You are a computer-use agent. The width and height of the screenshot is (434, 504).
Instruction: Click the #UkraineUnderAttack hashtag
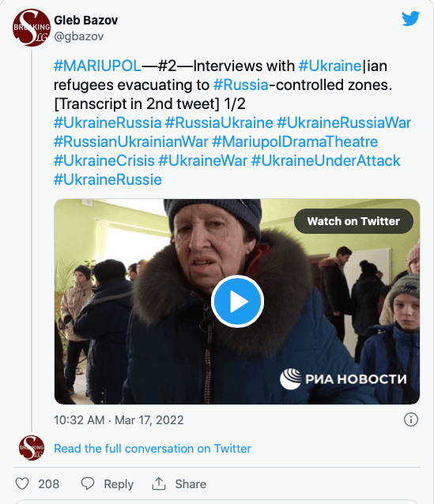click(x=326, y=160)
